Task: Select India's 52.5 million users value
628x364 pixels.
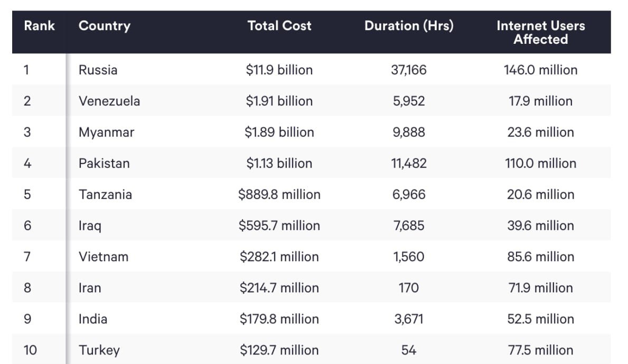Action: click(x=540, y=319)
